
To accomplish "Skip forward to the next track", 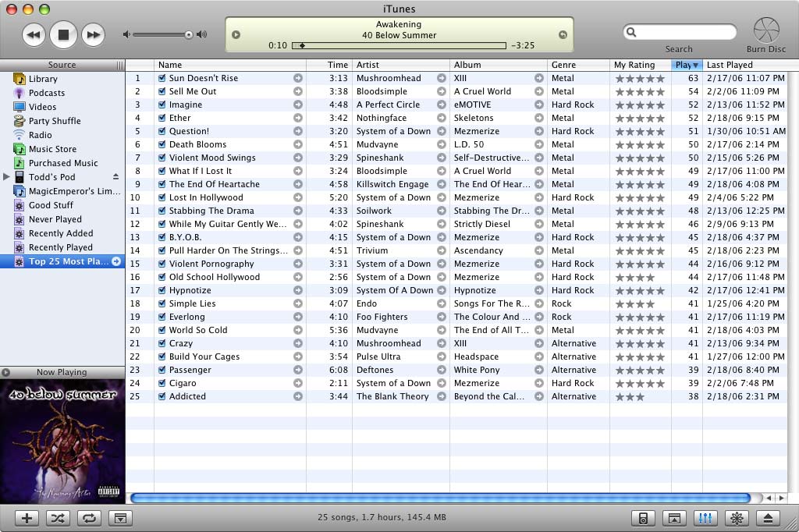I will [x=94, y=34].
